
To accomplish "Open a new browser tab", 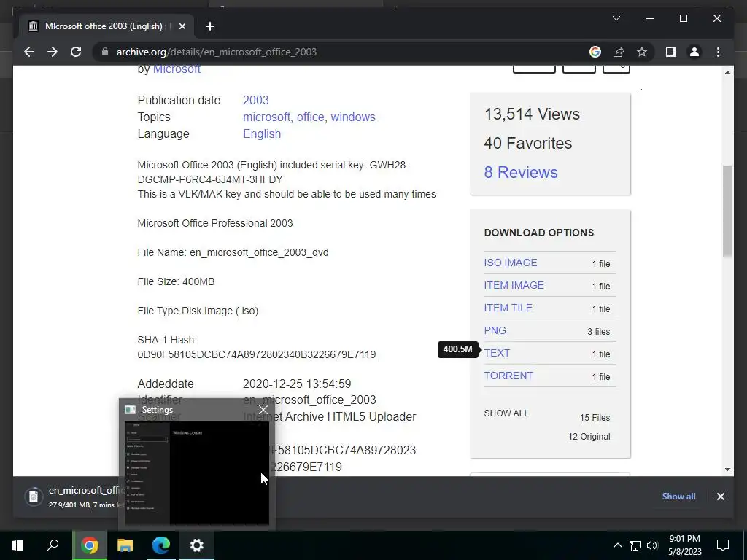I will click(210, 26).
